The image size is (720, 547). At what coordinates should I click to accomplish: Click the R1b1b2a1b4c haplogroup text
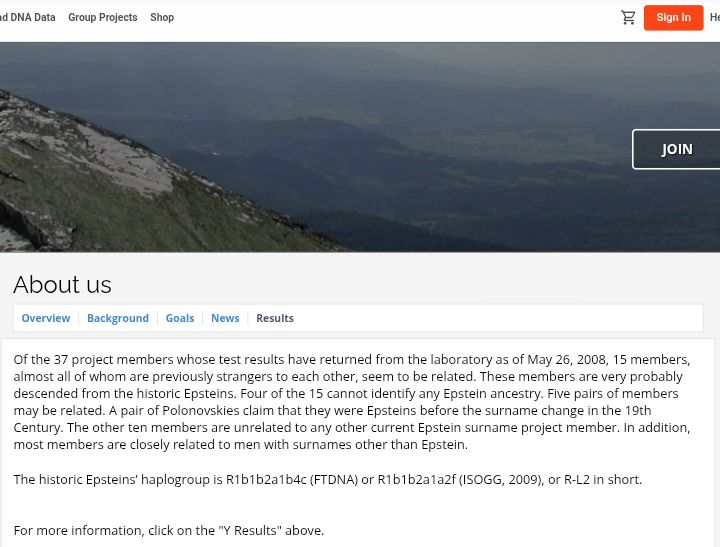pyautogui.click(x=266, y=479)
